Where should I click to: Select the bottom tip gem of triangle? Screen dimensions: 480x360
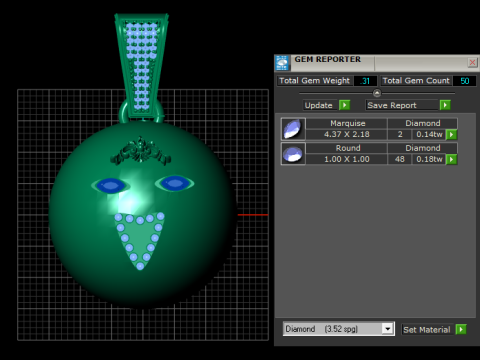140,266
